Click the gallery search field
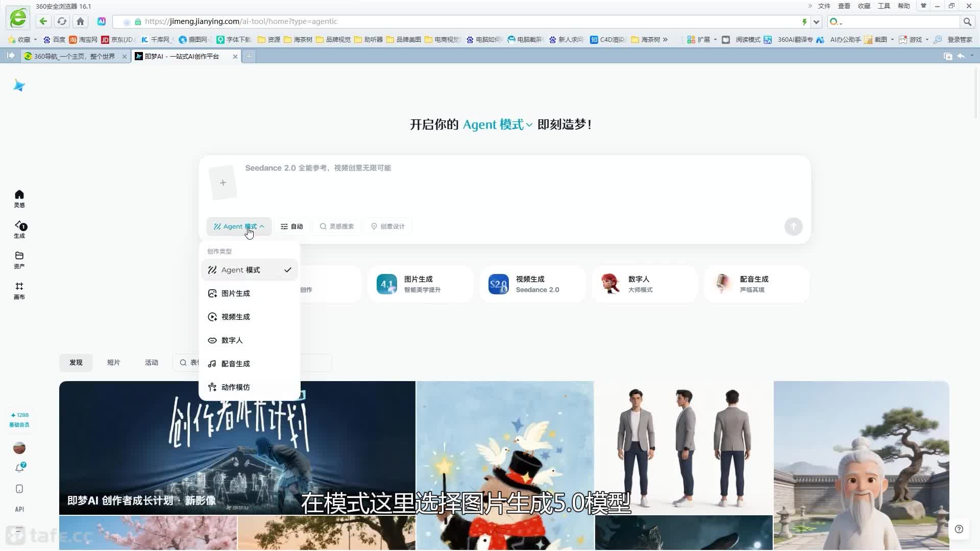The image size is (980, 551). tap(253, 363)
